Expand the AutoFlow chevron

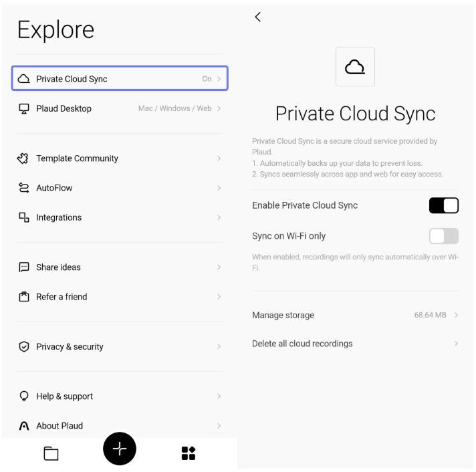pos(219,188)
